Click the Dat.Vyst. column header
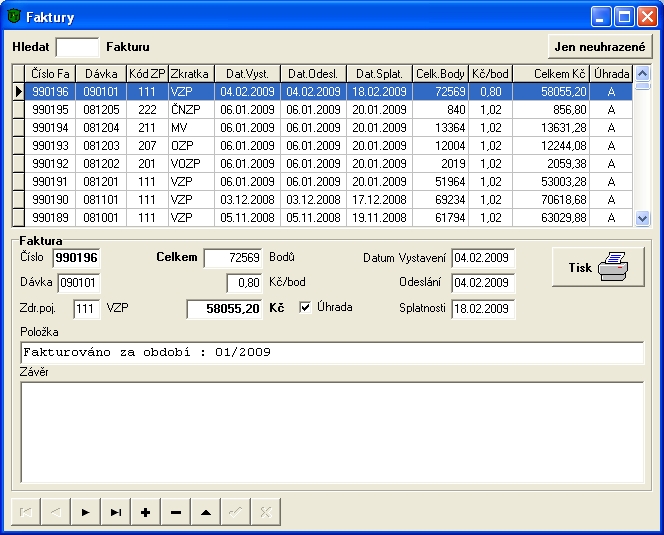 tap(247, 74)
